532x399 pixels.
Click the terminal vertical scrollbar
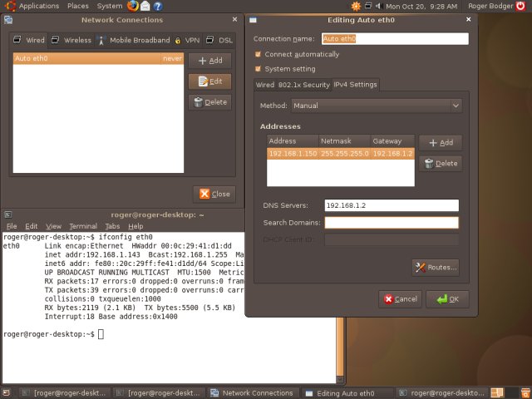coord(340,347)
